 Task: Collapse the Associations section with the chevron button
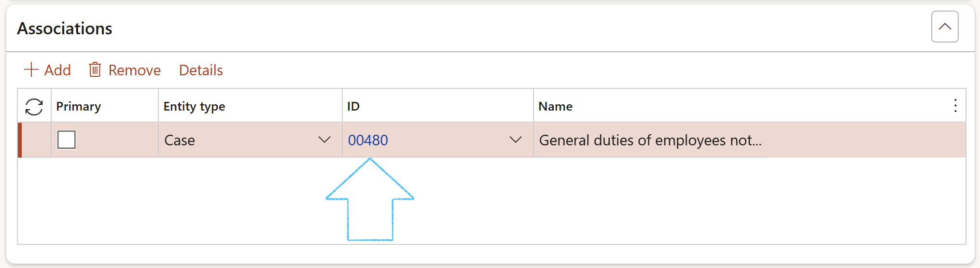944,27
